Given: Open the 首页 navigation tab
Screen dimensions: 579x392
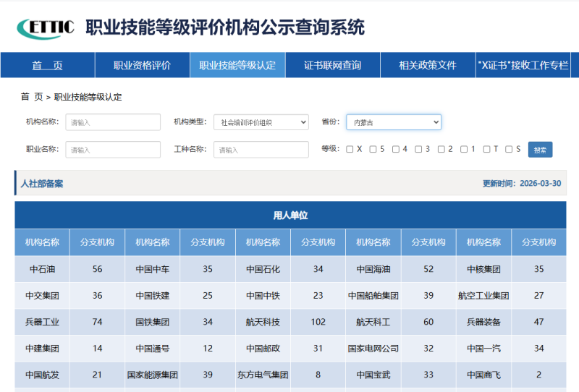Looking at the screenshot, I should pyautogui.click(x=47, y=65).
